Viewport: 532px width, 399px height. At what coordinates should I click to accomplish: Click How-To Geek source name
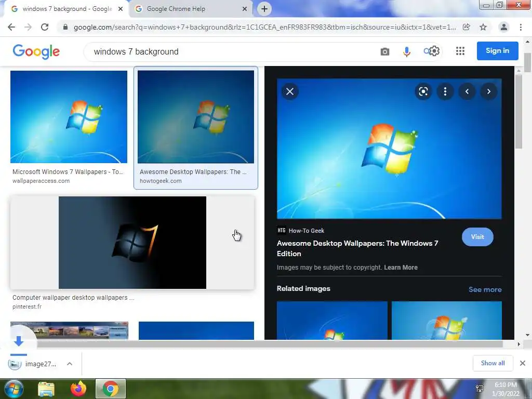307,231
